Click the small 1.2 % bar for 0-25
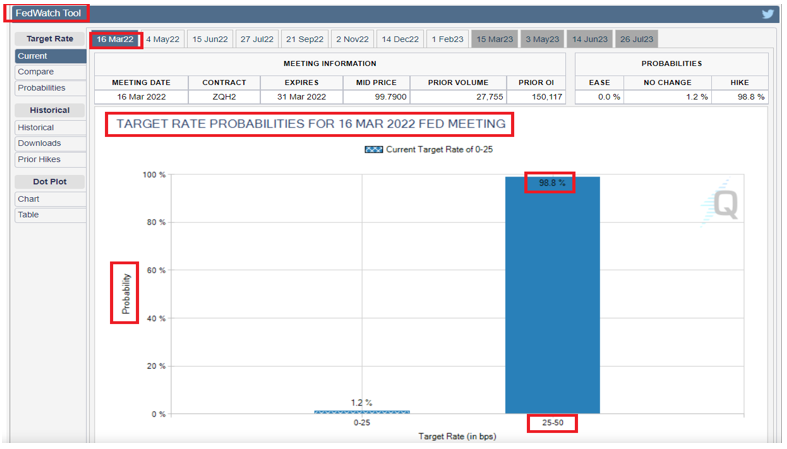The width and height of the screenshot is (787, 449). coord(362,412)
